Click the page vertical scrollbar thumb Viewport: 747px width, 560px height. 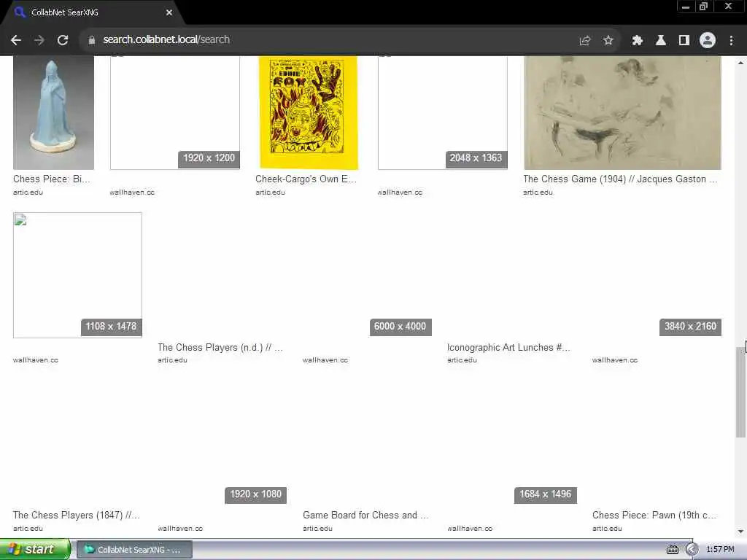tap(740, 392)
